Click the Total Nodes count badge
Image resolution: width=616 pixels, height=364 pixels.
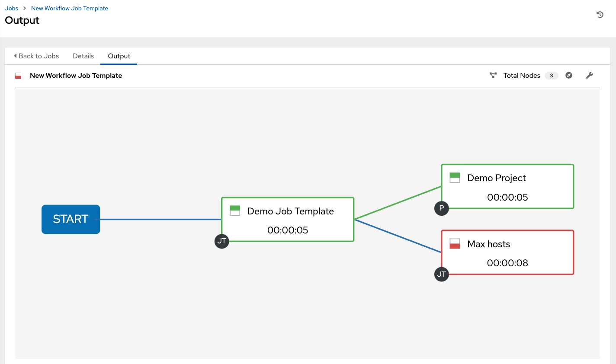pyautogui.click(x=552, y=75)
